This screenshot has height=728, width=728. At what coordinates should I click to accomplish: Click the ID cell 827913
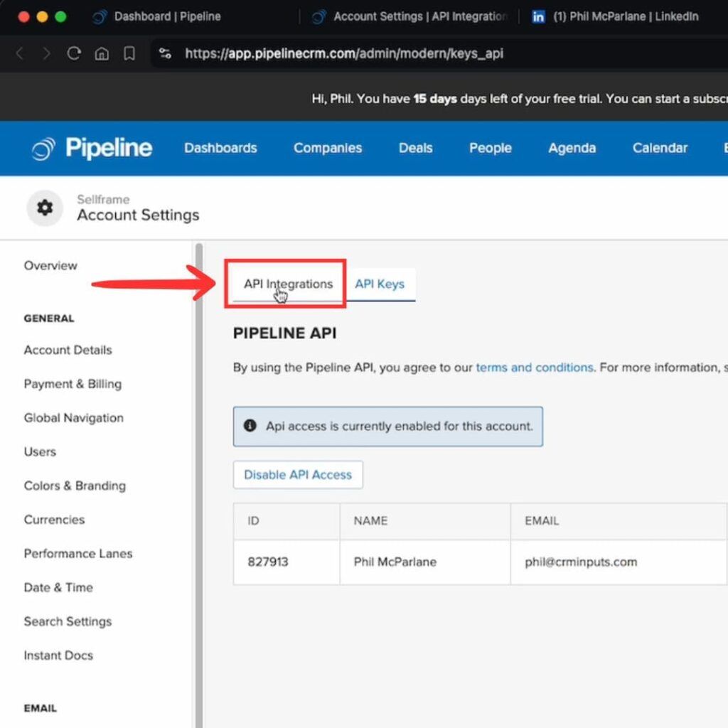287,562
